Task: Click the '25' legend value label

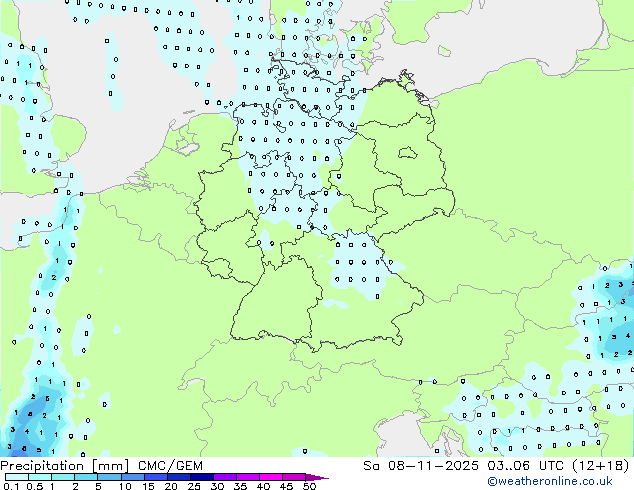Action: 194,486
